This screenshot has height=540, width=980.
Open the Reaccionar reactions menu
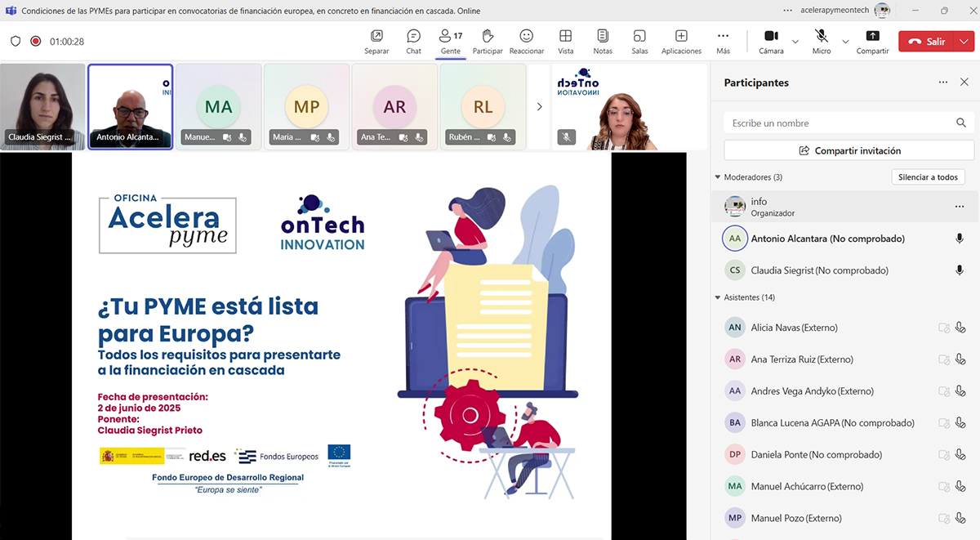point(526,39)
